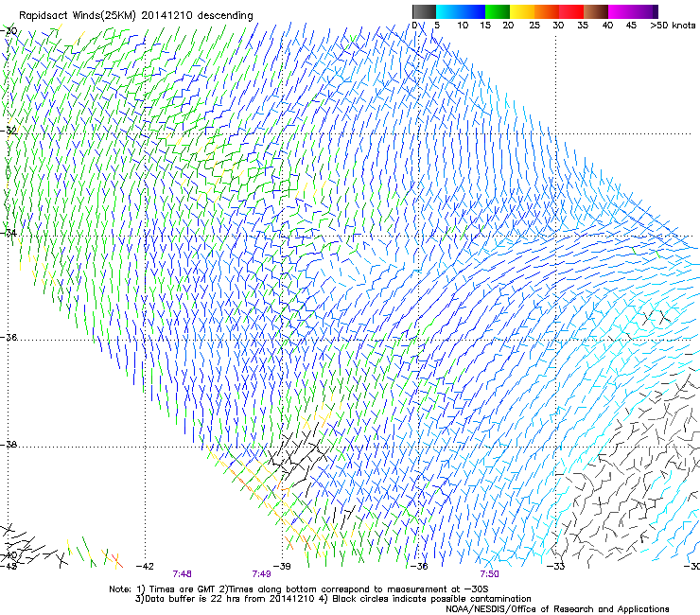Click the purple 7:48 swath time marker

click(x=183, y=574)
